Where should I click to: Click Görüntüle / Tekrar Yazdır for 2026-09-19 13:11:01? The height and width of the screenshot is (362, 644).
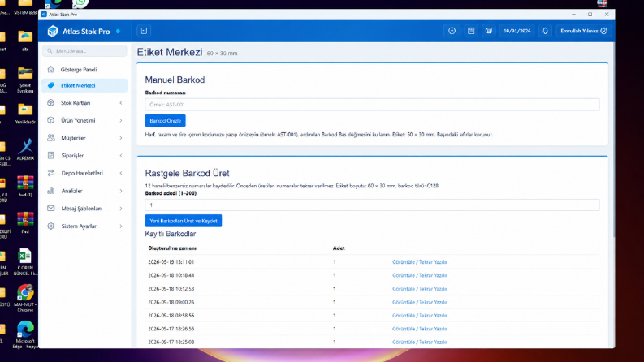[419, 262]
